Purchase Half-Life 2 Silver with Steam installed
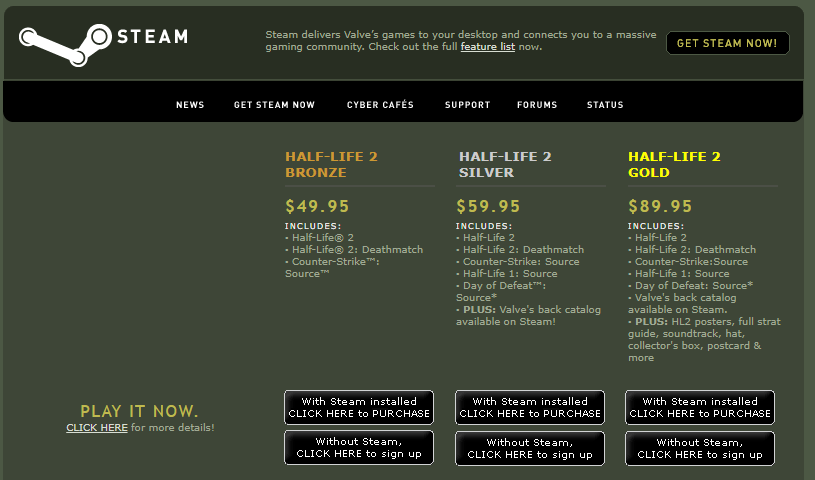Viewport: 815px width, 480px height. point(530,407)
